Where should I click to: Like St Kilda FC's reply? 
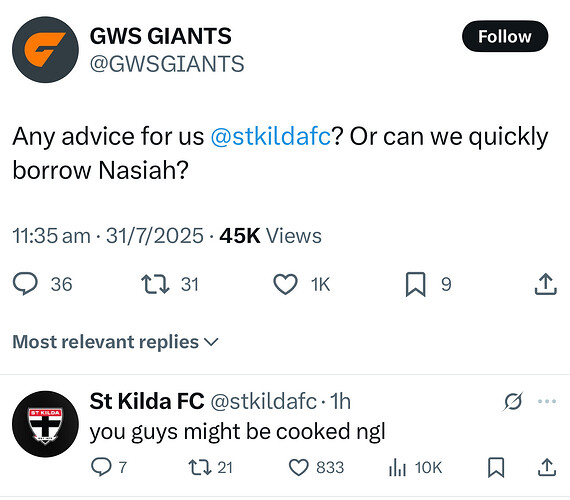point(298,467)
